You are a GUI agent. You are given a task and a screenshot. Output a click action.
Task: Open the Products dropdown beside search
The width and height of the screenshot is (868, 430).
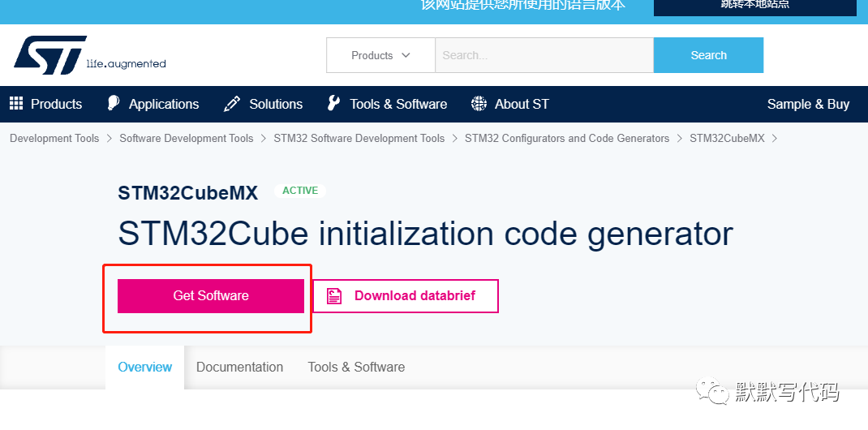pyautogui.click(x=380, y=55)
